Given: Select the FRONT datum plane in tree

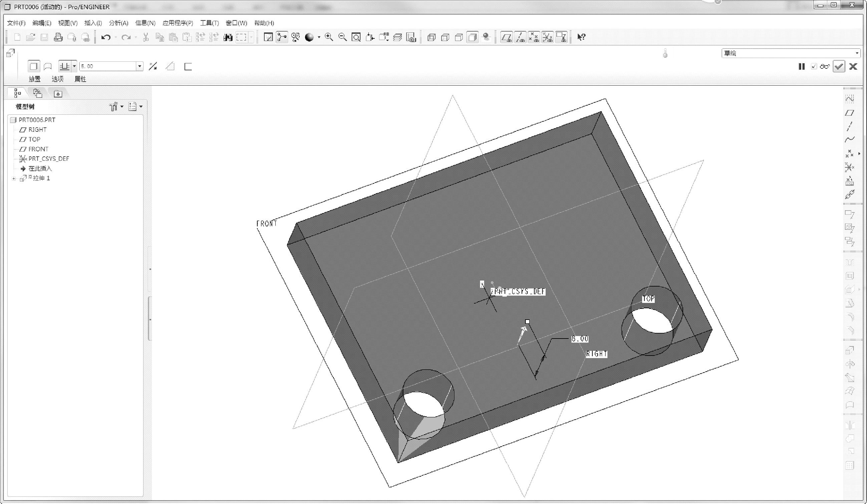Looking at the screenshot, I should tap(38, 149).
